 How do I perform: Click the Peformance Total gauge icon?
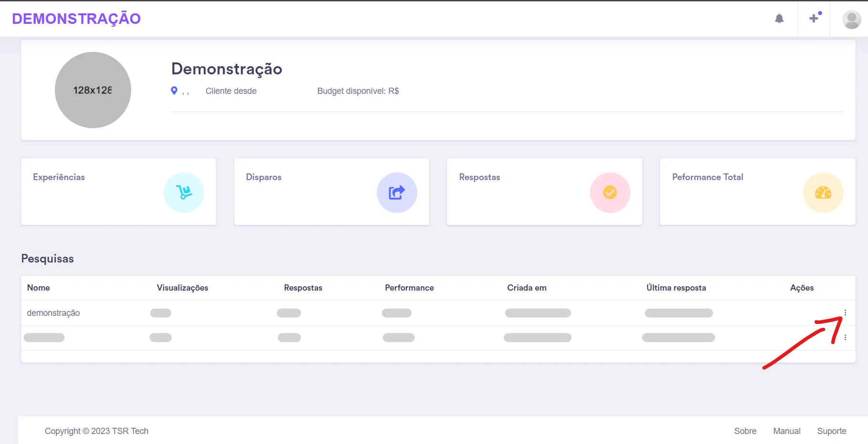823,192
